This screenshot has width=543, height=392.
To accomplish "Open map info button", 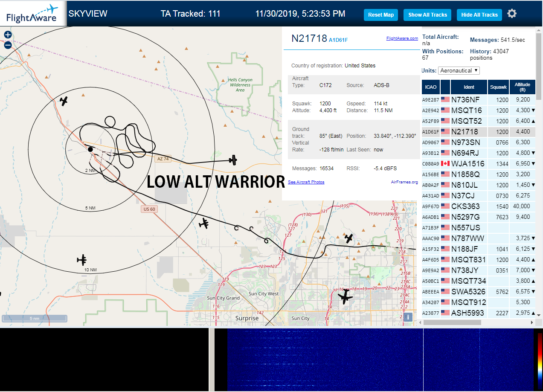I will tap(408, 317).
